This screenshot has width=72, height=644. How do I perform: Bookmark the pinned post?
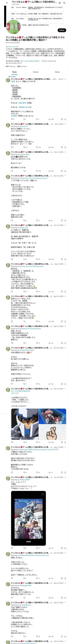click(x=61, y=119)
